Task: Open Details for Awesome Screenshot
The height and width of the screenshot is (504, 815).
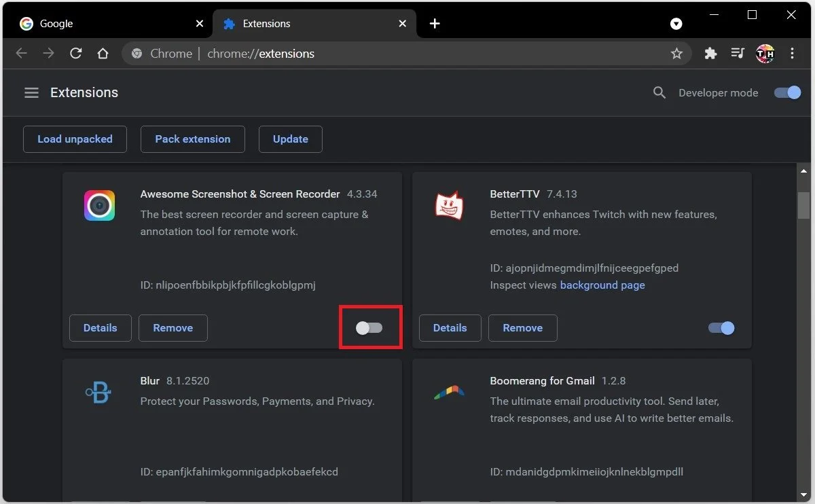Action: 101,328
